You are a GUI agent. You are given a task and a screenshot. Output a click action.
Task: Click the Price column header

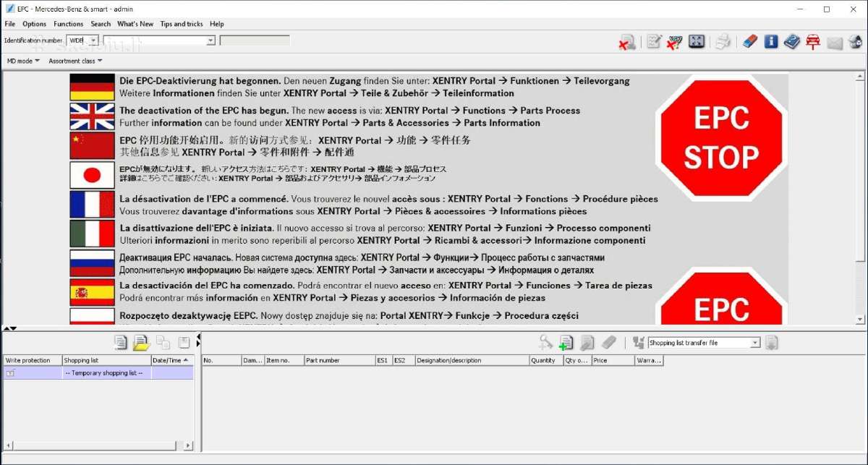coord(613,360)
